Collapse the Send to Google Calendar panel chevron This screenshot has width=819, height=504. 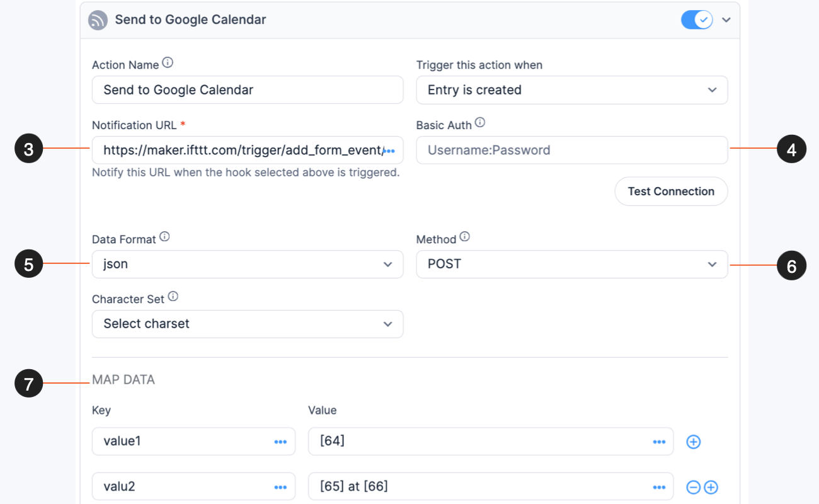coord(726,20)
